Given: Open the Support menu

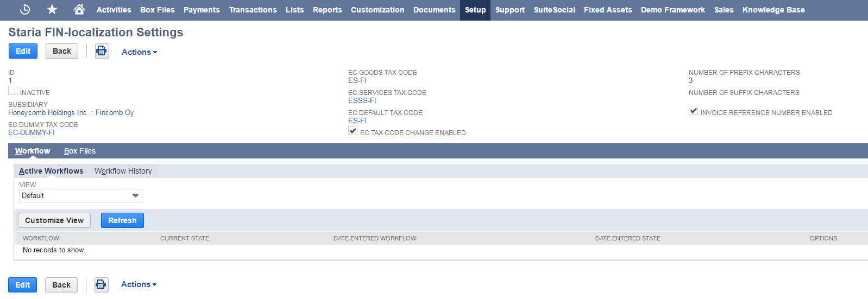Looking at the screenshot, I should coord(510,10).
